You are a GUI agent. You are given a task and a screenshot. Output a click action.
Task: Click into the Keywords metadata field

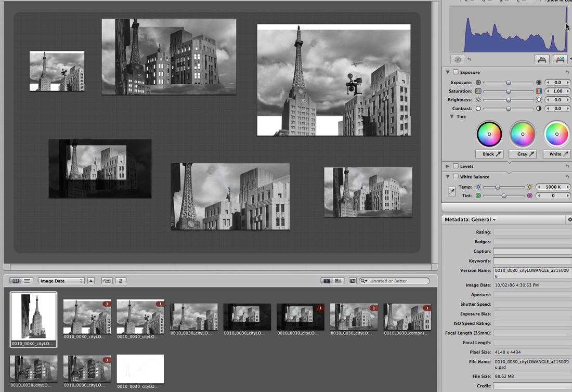point(532,260)
